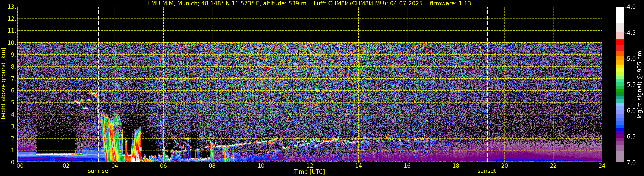Click the "02" time axis tick label
This screenshot has height=176, width=644.
click(66, 166)
